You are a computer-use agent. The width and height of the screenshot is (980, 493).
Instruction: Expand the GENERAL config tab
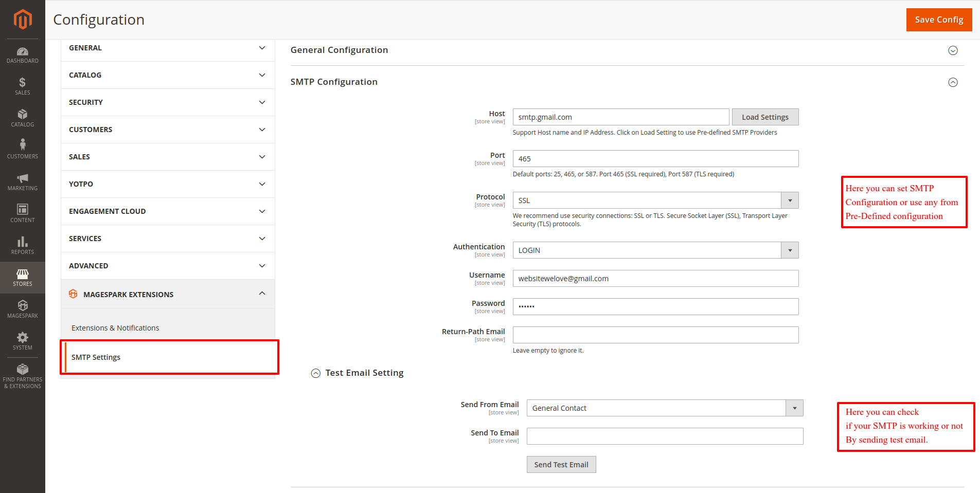point(168,48)
